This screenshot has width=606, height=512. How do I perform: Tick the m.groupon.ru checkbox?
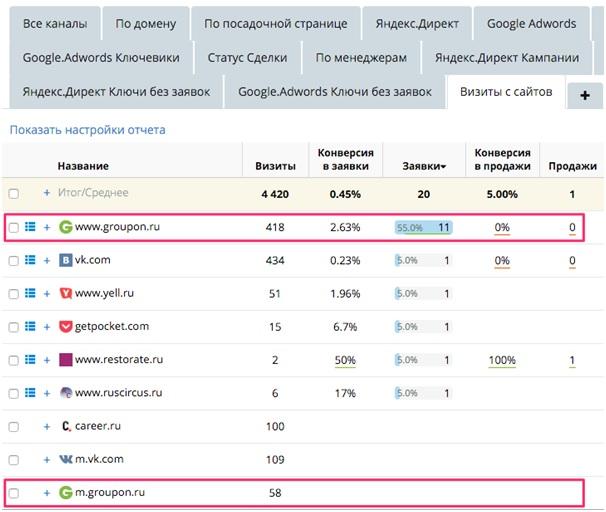coord(14,493)
